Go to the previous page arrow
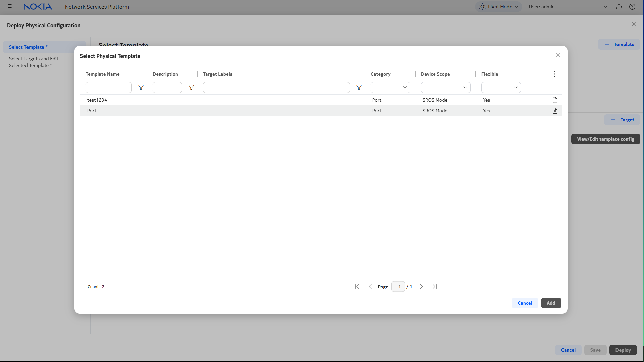Viewport: 644px width, 362px height. click(370, 287)
